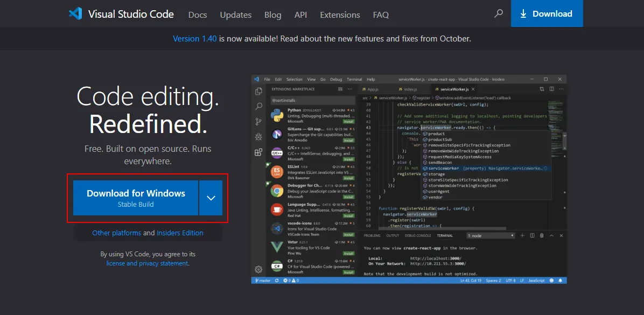
Task: Open the Selection menu in editor screenshot
Action: [294, 79]
